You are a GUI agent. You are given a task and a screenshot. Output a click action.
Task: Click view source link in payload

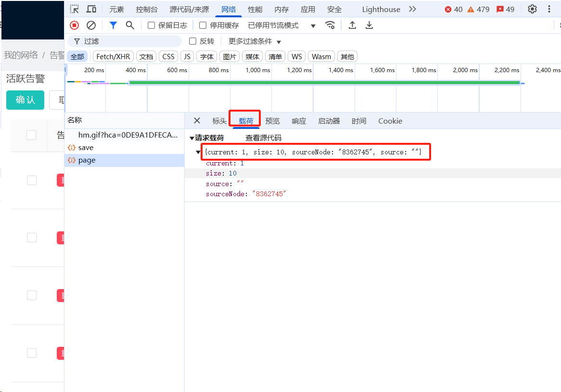click(263, 138)
